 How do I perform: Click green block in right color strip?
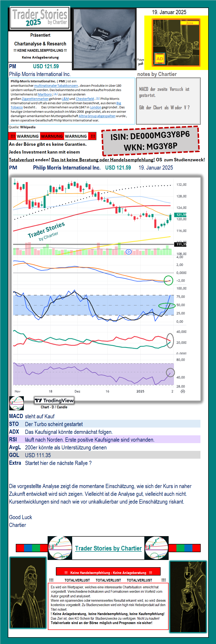pos(180,548)
